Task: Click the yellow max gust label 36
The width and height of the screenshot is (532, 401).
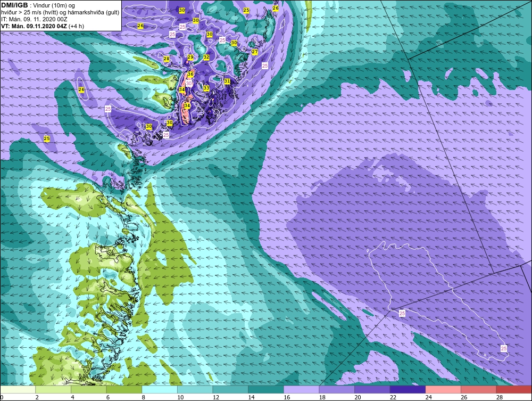Action: [x=190, y=74]
